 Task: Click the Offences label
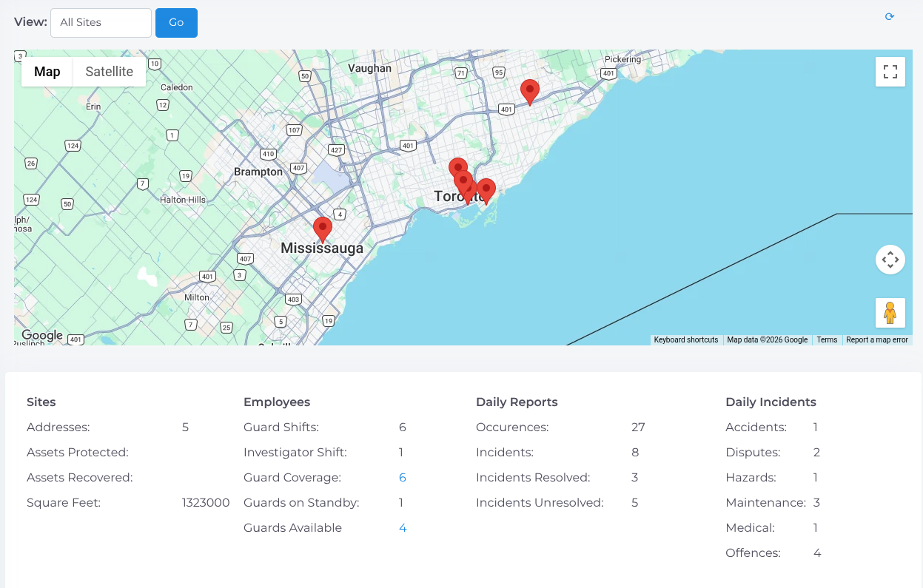pos(753,553)
